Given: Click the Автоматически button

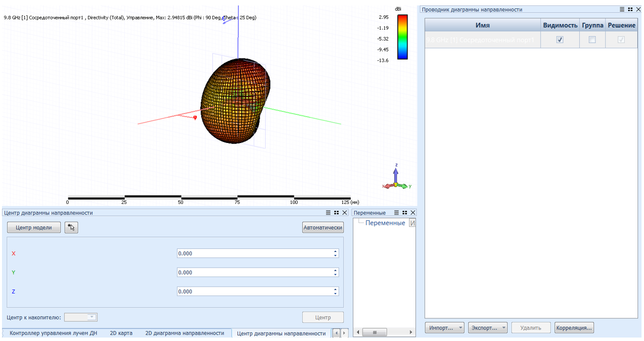Looking at the screenshot, I should coord(323,227).
